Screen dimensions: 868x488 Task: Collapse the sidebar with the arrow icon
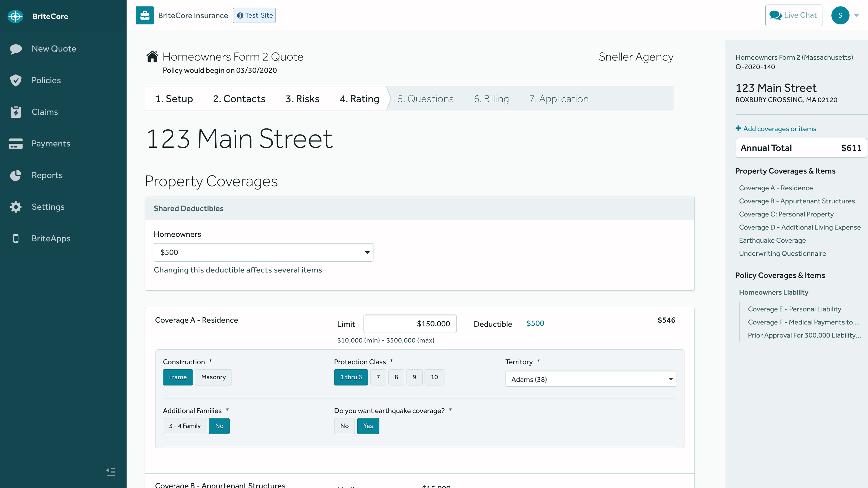pos(110,471)
